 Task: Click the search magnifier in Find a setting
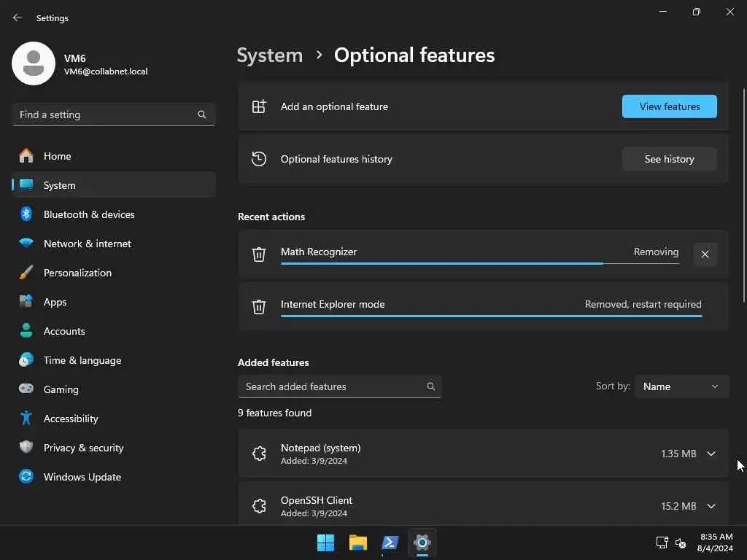202,114
